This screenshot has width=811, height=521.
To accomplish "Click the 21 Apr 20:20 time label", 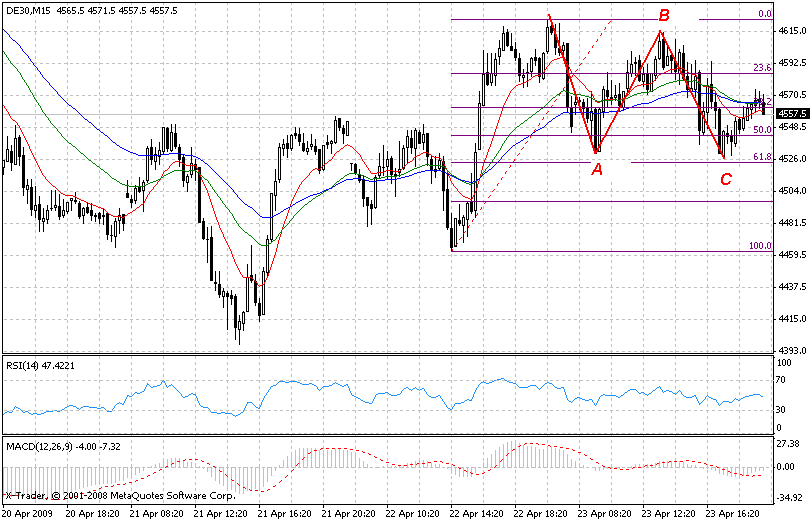I will [349, 514].
